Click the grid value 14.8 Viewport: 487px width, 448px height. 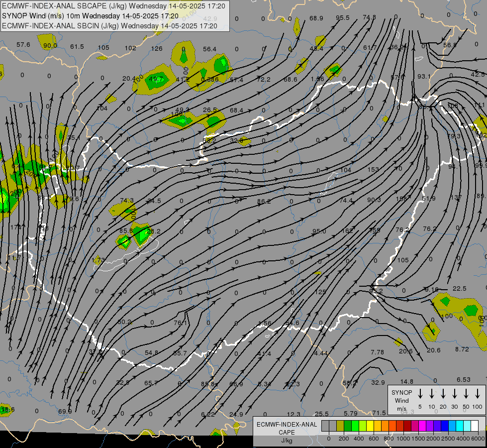(406, 381)
